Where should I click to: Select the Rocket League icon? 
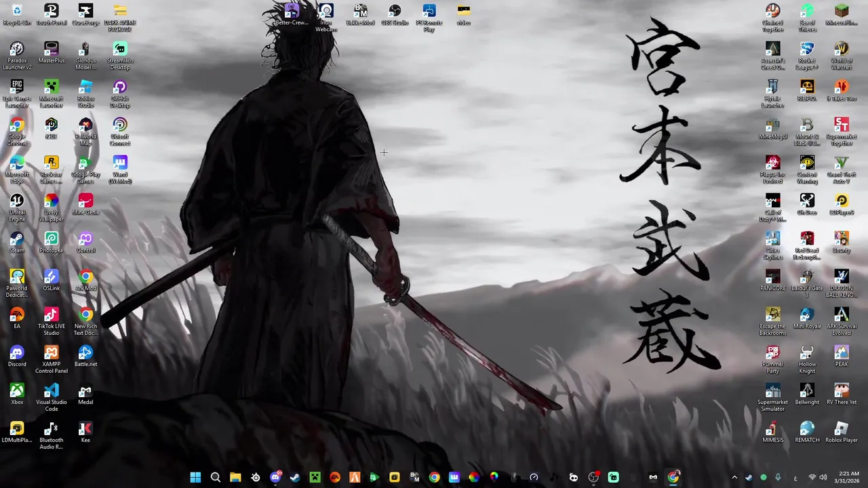click(807, 56)
